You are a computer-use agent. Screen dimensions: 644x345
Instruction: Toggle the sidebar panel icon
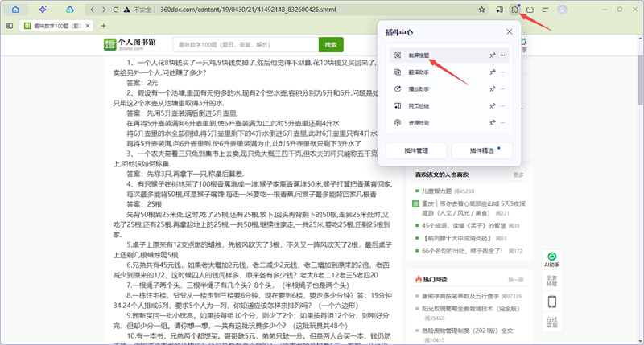click(10, 26)
